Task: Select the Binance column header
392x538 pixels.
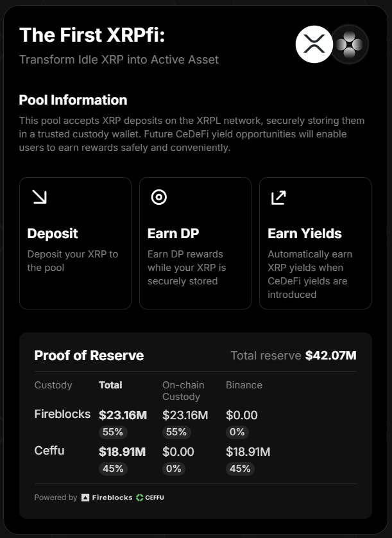Action: (244, 385)
